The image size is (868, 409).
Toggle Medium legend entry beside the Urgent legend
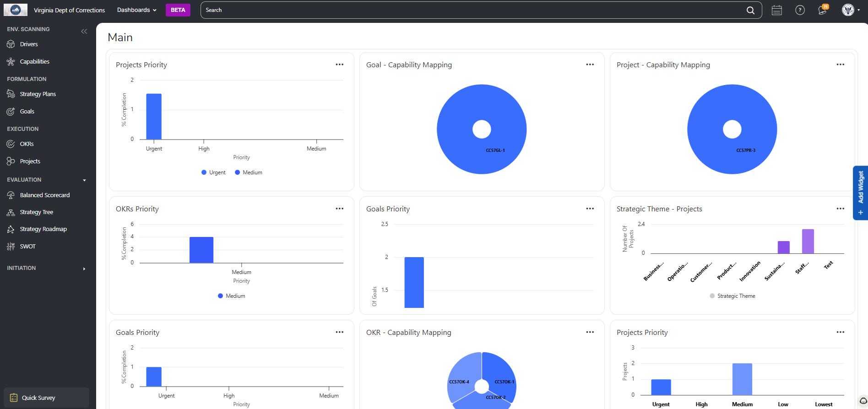pos(249,172)
